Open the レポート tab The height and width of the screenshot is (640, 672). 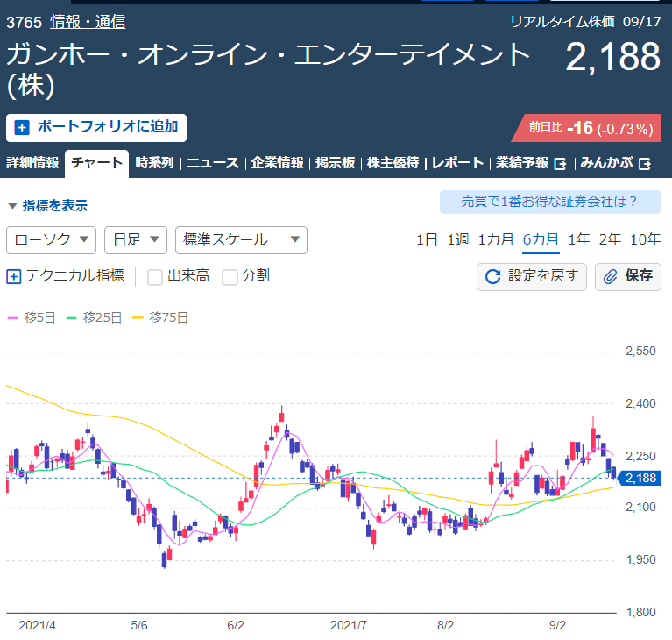click(x=457, y=163)
